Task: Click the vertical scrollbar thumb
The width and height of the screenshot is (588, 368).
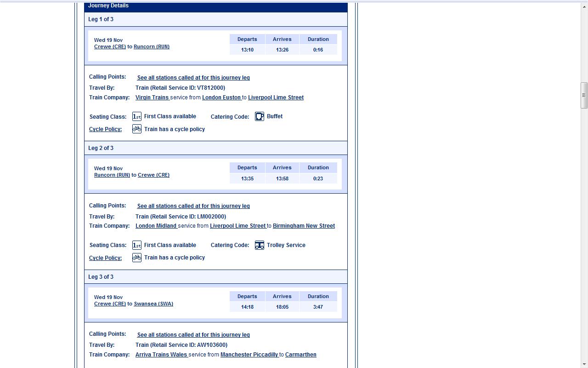Action: click(584, 95)
